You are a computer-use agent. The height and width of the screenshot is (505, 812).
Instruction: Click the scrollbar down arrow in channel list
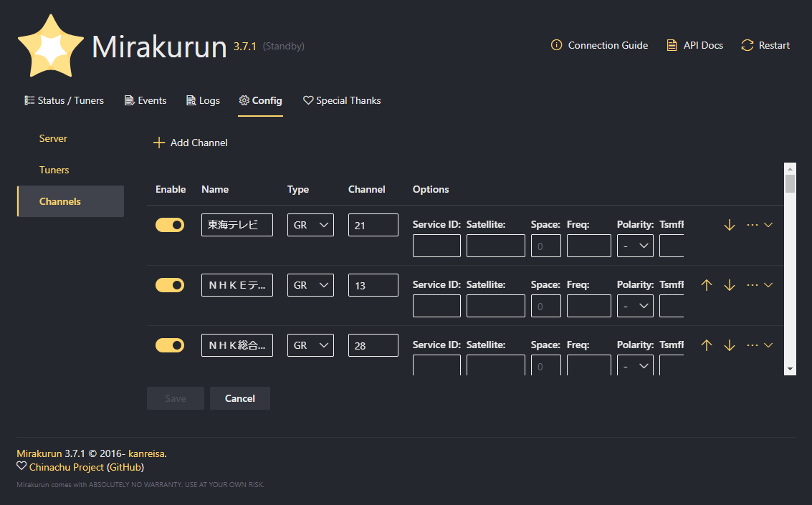790,369
